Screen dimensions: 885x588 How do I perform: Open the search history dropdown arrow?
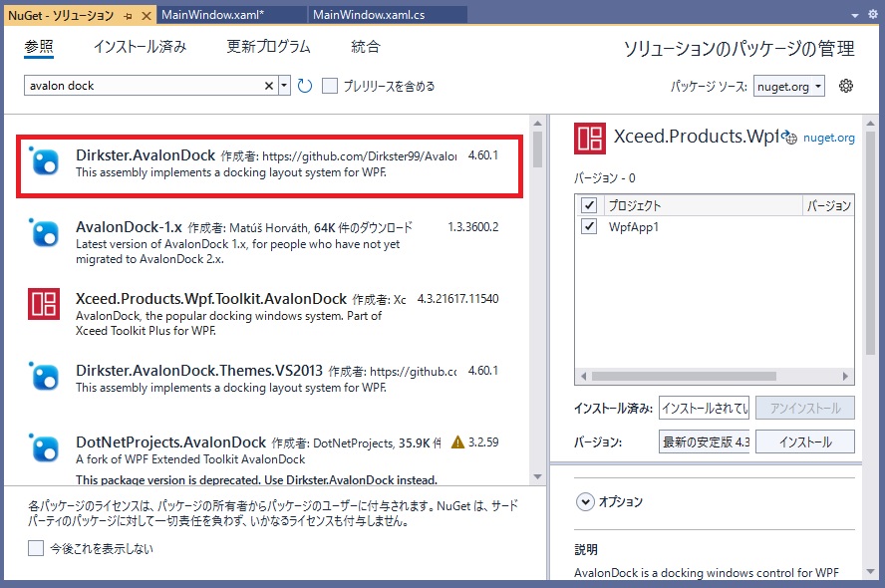point(284,86)
